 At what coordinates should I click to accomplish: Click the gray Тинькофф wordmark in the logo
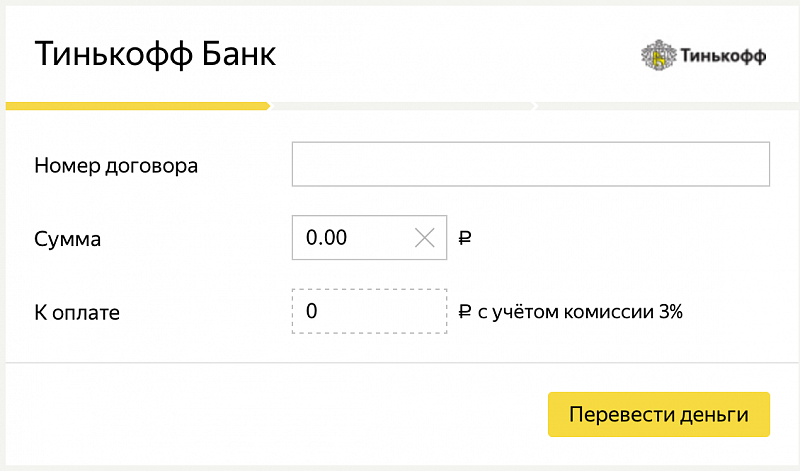pyautogui.click(x=723, y=56)
